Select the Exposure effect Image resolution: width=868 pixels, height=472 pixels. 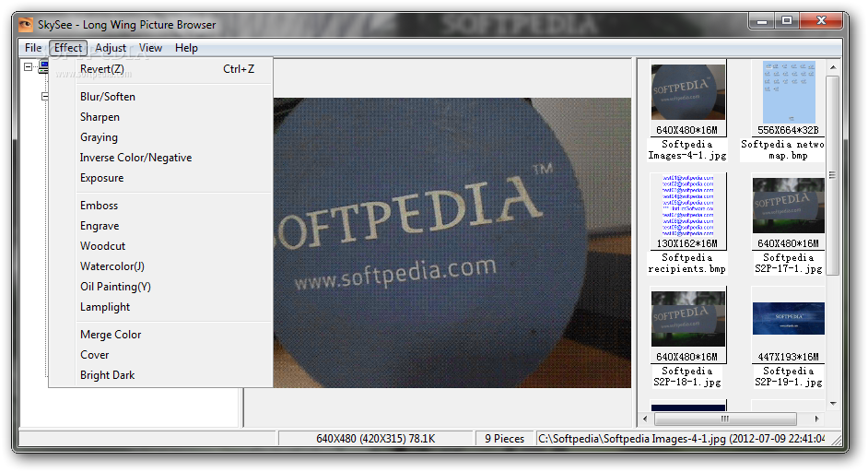pos(160,179)
